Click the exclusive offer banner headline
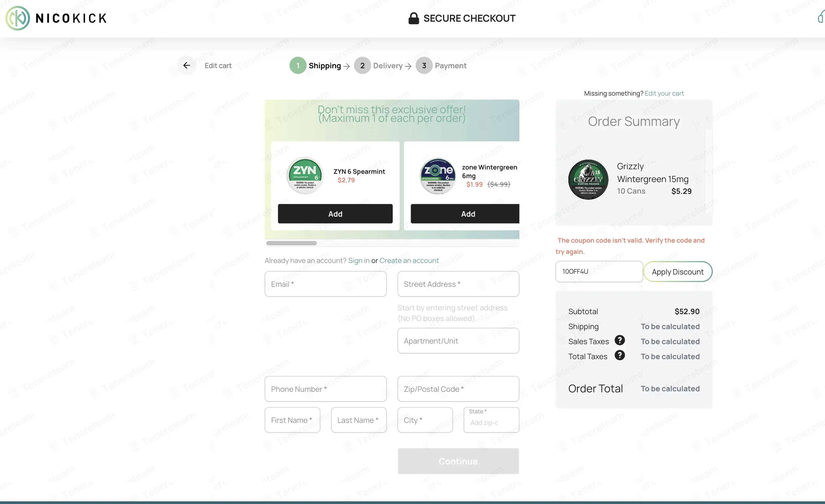The height and width of the screenshot is (504, 825). (391, 114)
